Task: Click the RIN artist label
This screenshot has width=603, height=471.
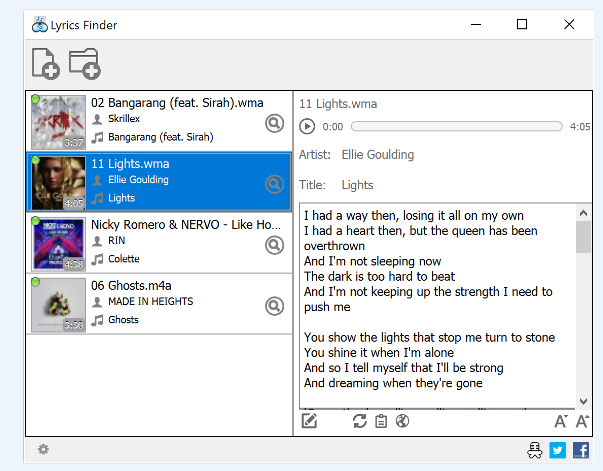Action: click(117, 241)
